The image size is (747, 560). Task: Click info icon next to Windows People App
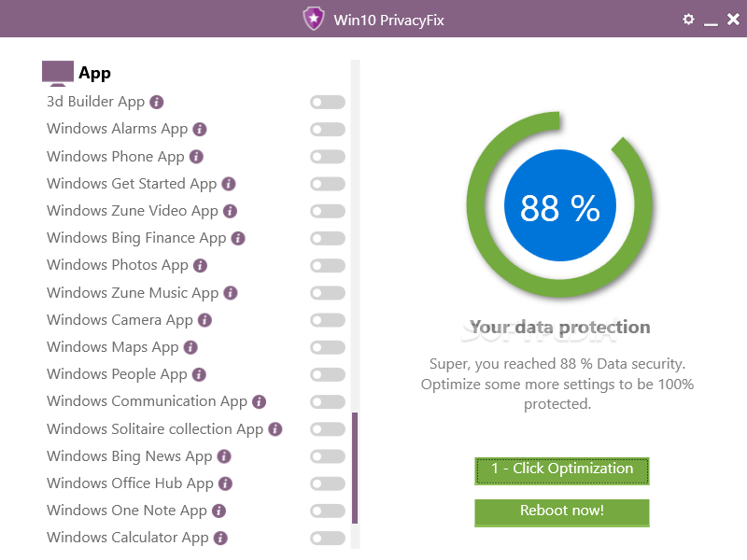point(199,374)
